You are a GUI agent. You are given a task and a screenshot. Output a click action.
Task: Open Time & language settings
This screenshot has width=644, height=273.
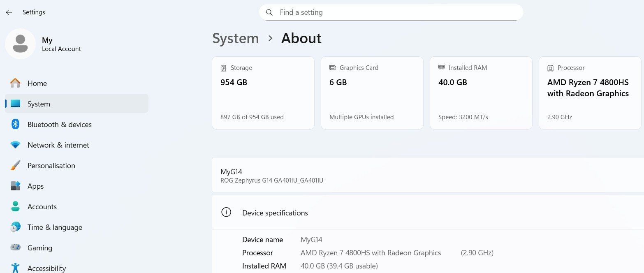(x=76, y=227)
